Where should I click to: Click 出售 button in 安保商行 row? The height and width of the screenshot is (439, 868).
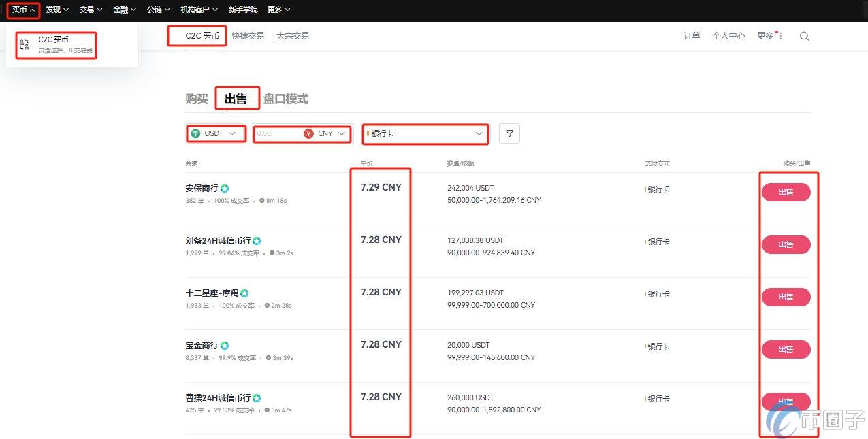pyautogui.click(x=786, y=192)
